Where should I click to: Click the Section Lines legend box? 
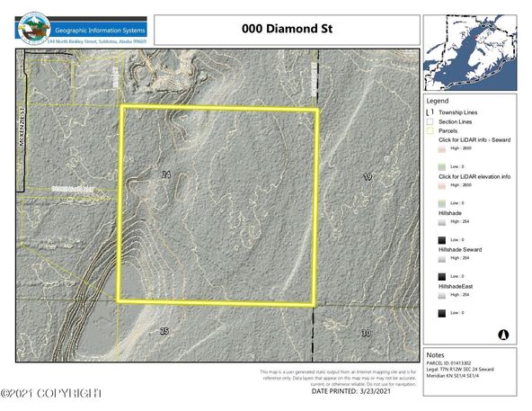(430, 121)
